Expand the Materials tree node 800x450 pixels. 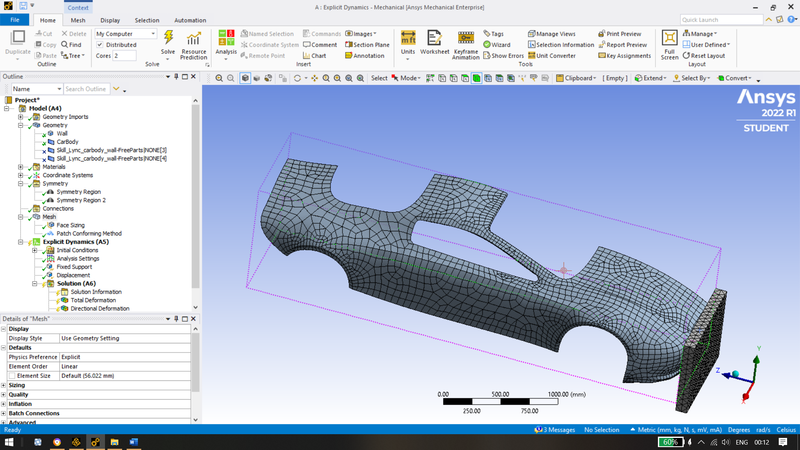(20, 167)
